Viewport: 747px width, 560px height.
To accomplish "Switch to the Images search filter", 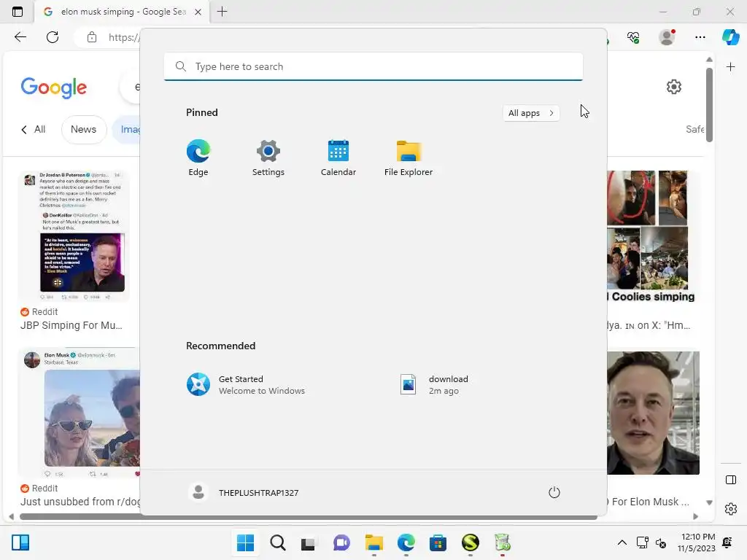I will point(127,129).
